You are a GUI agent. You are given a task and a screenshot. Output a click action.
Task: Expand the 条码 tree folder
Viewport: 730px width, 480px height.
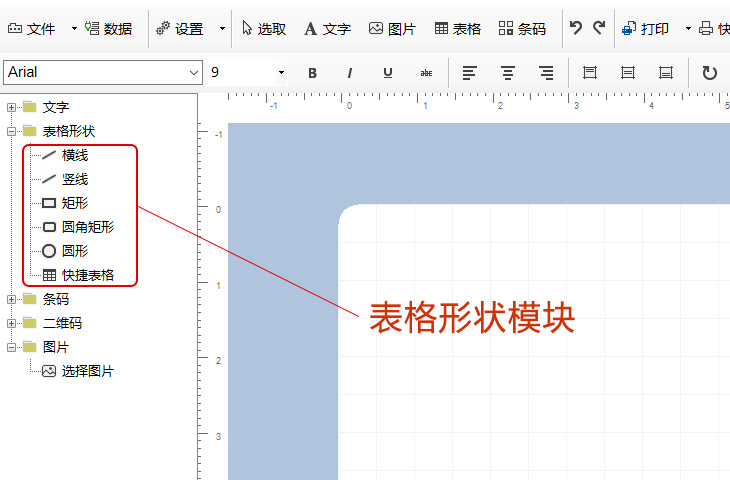(x=12, y=299)
